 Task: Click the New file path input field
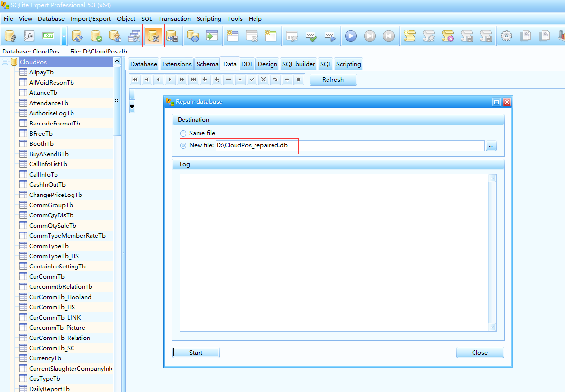[x=349, y=145]
